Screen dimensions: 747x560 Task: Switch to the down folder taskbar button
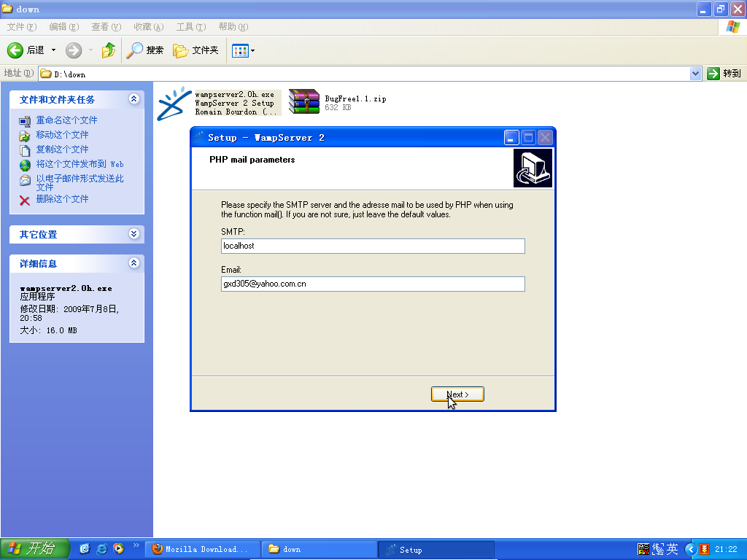(x=320, y=550)
